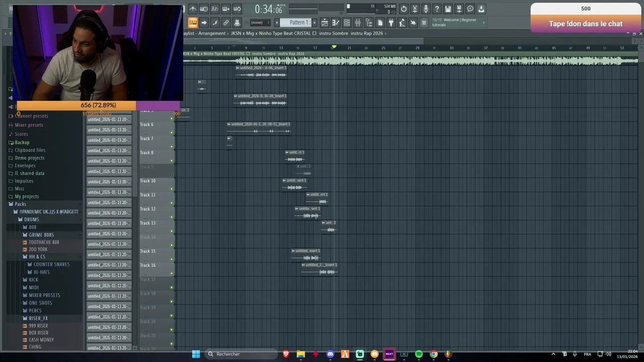Toggle the recording countdown icon

(x=215, y=9)
